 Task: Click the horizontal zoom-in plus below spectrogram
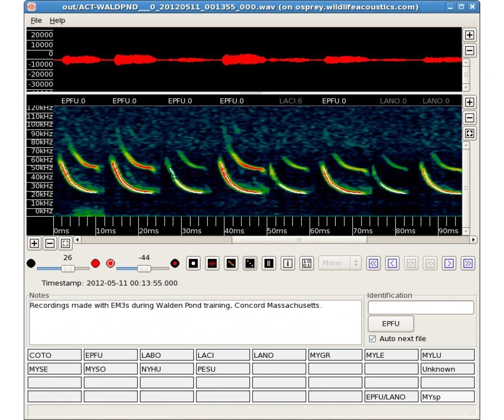(34, 244)
